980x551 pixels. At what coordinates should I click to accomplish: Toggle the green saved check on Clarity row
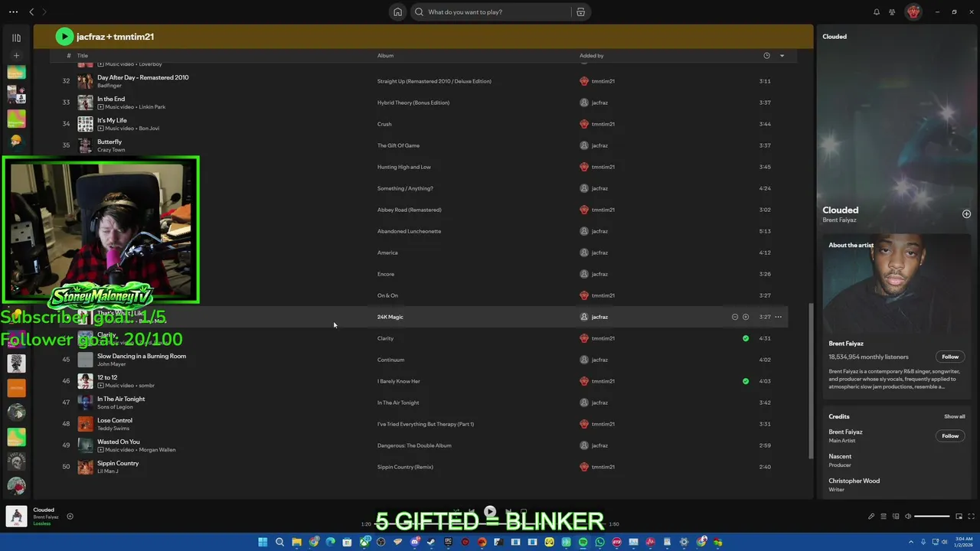[746, 338]
